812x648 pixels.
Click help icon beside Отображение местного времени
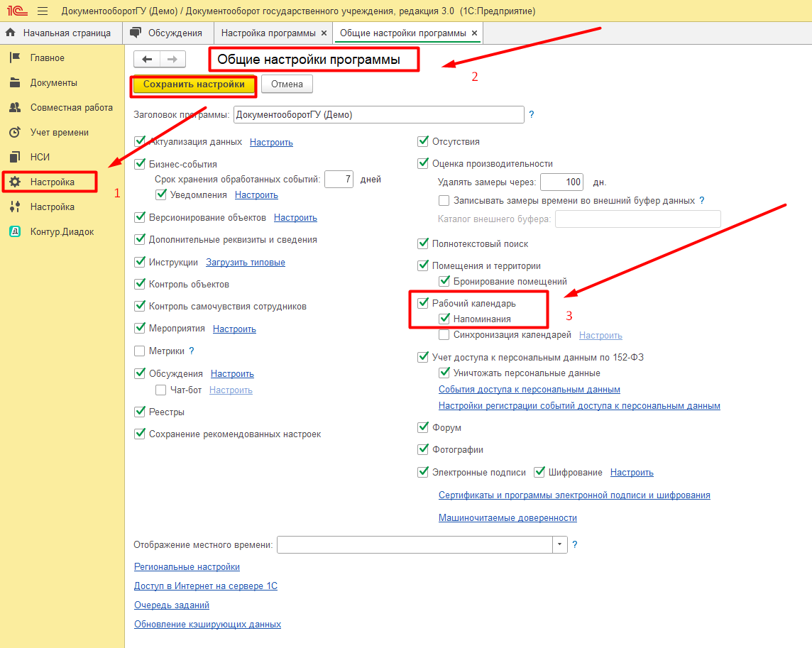pyautogui.click(x=575, y=544)
